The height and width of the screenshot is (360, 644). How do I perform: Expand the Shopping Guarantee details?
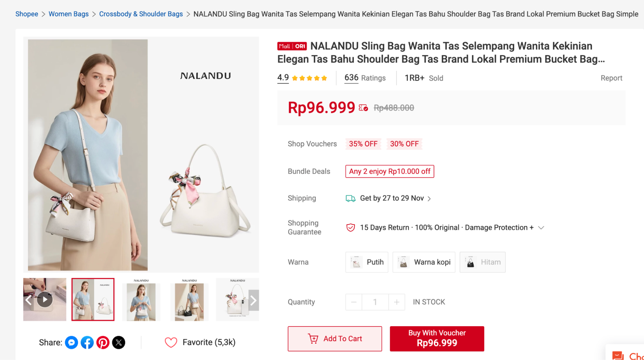coord(541,228)
